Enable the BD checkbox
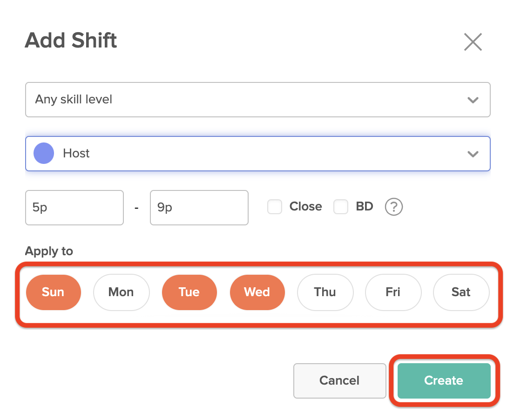This screenshot has width=514, height=420. (x=341, y=207)
